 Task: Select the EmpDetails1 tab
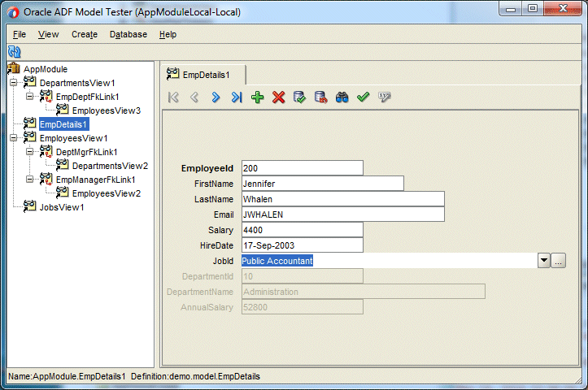coord(203,75)
